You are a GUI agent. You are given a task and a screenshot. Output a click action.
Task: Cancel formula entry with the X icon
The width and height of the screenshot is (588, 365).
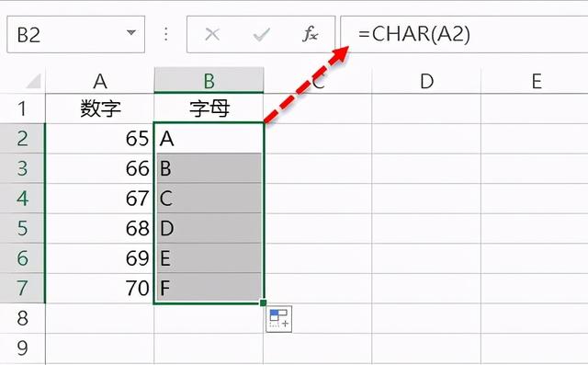click(x=212, y=35)
